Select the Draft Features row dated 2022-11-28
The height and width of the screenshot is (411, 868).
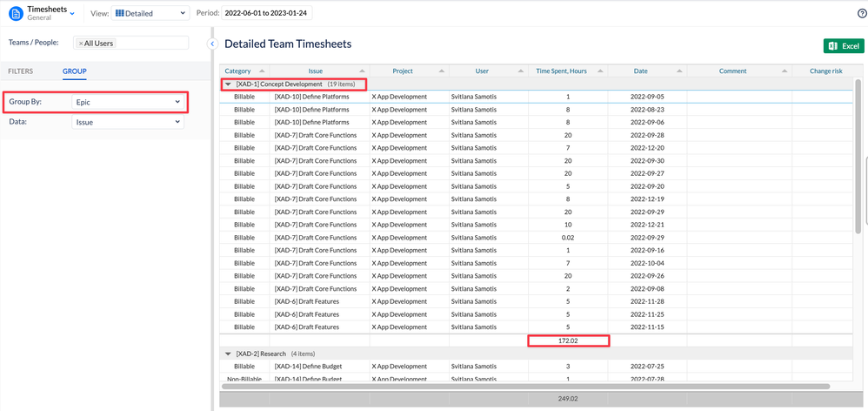click(x=536, y=302)
